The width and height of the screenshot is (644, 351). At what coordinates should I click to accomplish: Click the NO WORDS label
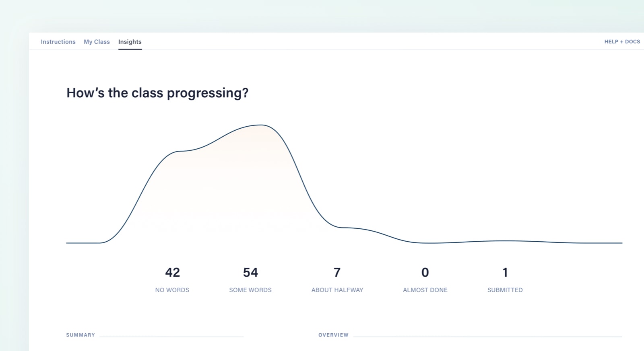point(172,290)
